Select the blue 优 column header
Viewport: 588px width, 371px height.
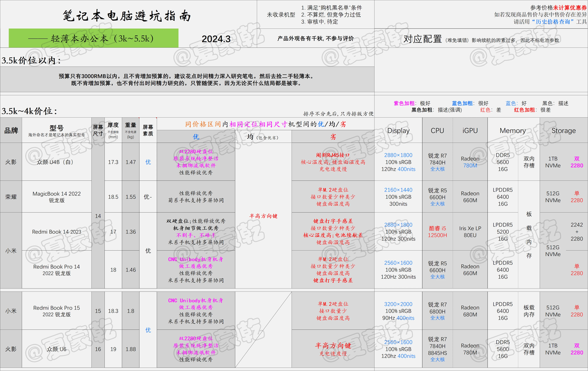[x=196, y=137]
